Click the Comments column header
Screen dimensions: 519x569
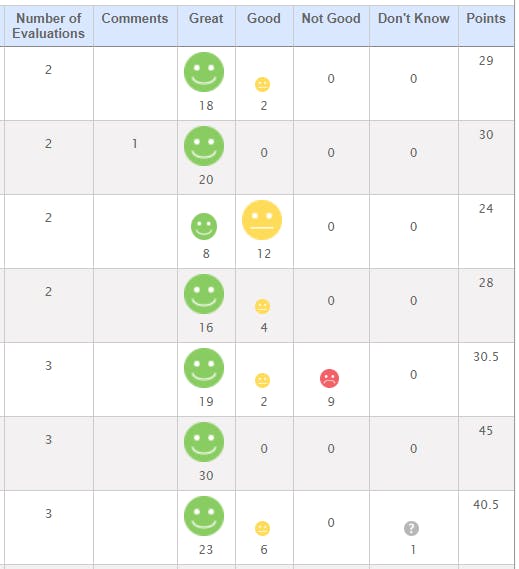(x=135, y=19)
